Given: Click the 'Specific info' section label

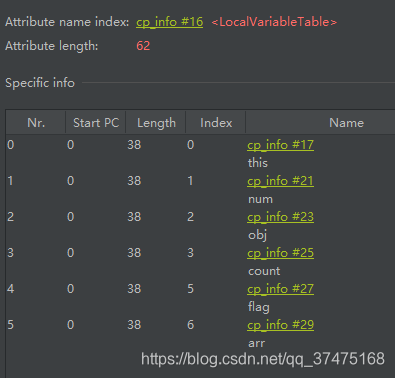Looking at the screenshot, I should 40,83.
